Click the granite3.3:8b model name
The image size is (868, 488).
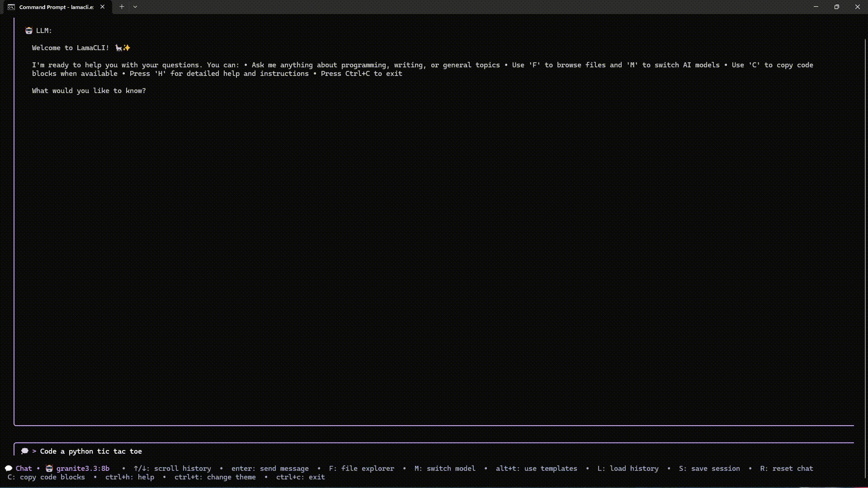pos(83,469)
